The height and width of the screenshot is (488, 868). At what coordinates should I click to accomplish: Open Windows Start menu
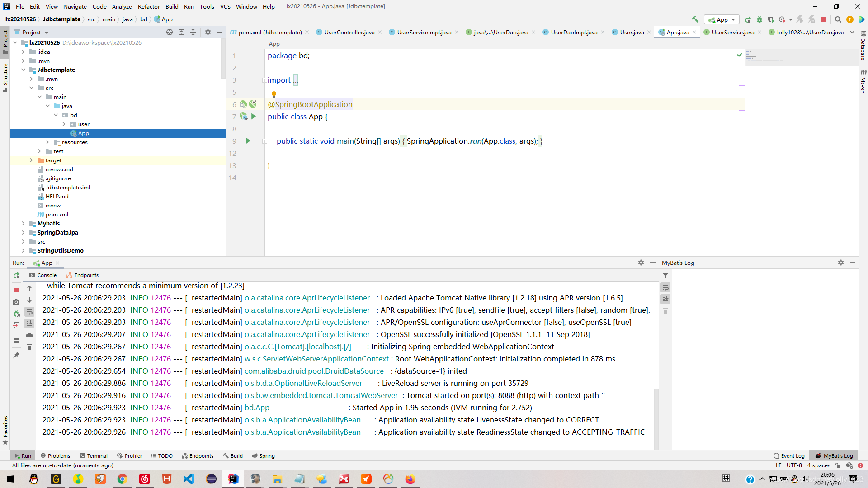pyautogui.click(x=11, y=479)
